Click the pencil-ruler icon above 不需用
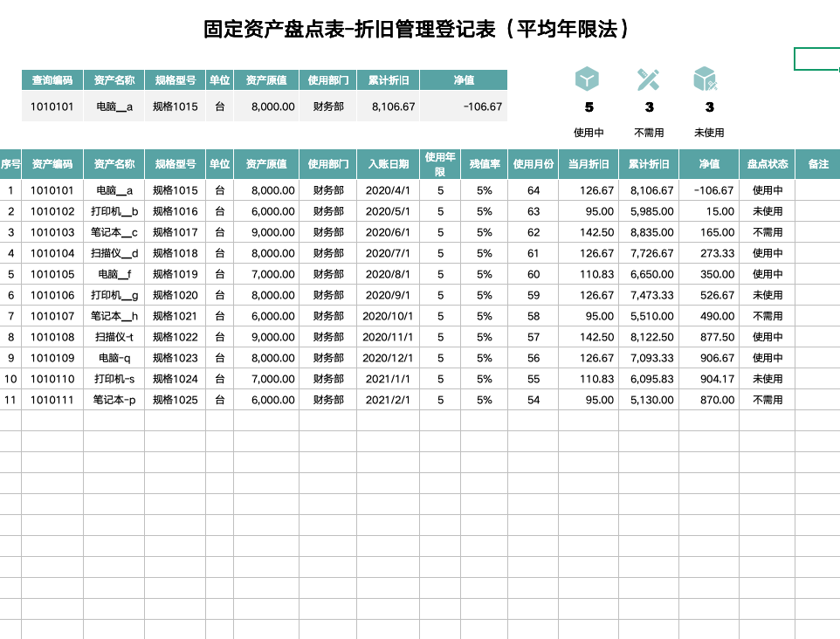The height and width of the screenshot is (639, 840). [648, 79]
